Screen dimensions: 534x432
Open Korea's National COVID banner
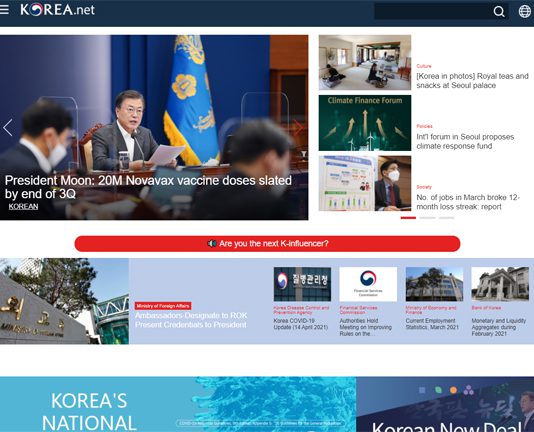coord(178,404)
